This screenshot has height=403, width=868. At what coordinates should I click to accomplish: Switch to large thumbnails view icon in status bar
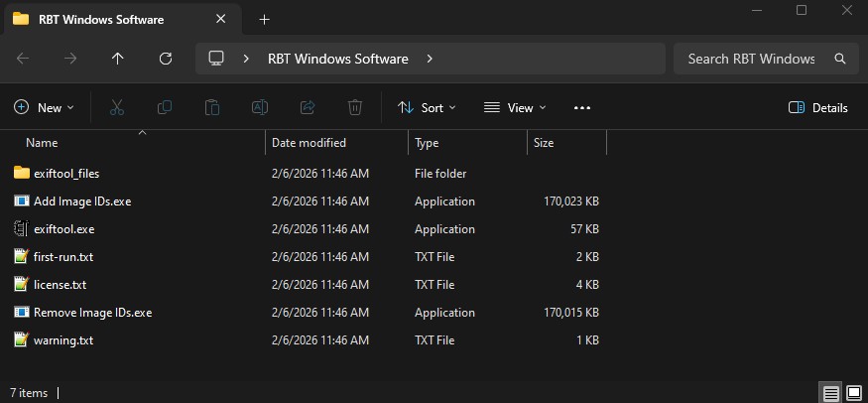coord(854,394)
